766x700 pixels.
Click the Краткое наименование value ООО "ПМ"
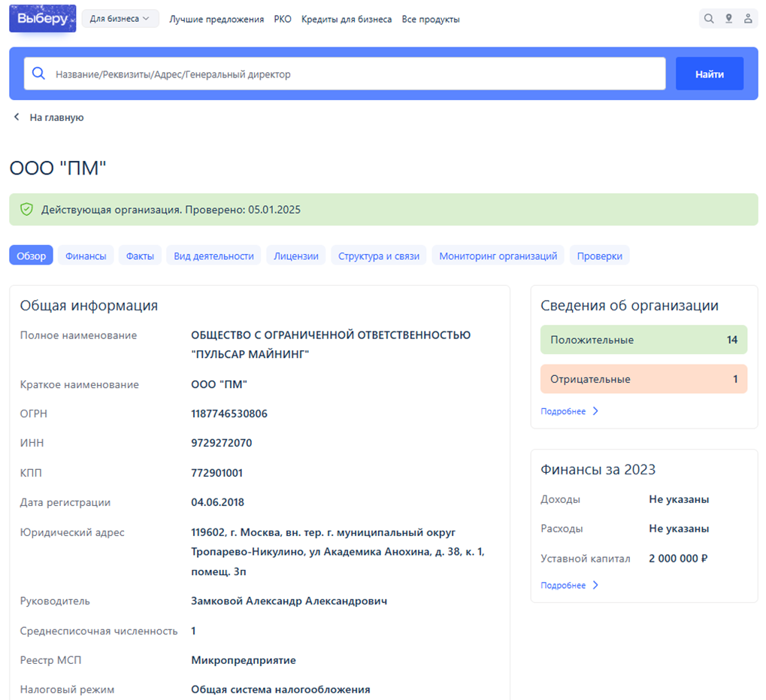click(x=219, y=384)
